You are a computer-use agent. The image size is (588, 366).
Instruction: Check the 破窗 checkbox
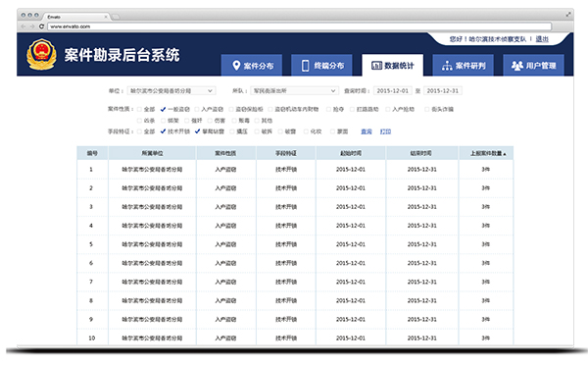[x=280, y=131]
